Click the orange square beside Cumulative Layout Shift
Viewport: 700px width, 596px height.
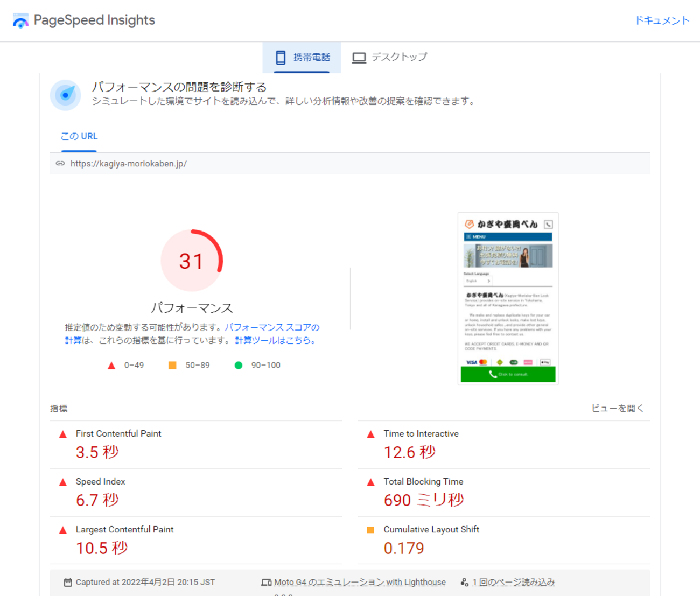click(x=370, y=530)
